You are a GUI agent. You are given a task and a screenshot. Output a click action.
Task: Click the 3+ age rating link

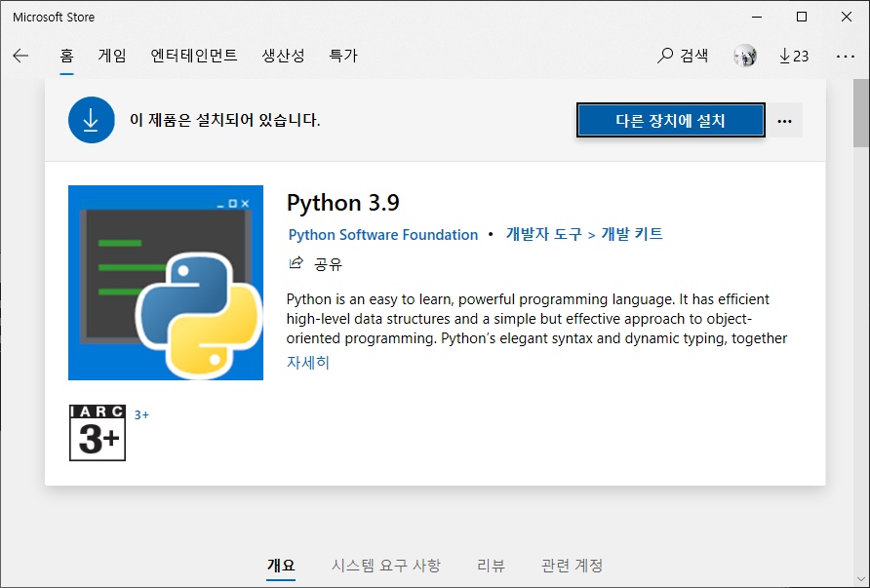click(x=141, y=415)
